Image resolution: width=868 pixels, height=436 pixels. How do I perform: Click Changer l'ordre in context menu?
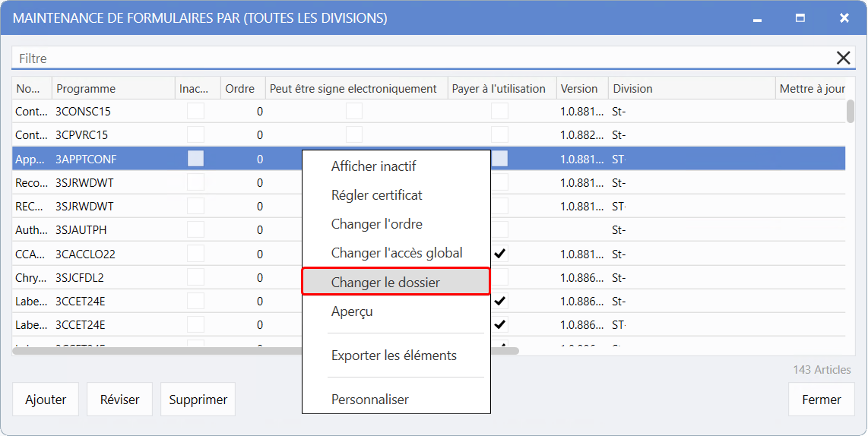[376, 224]
